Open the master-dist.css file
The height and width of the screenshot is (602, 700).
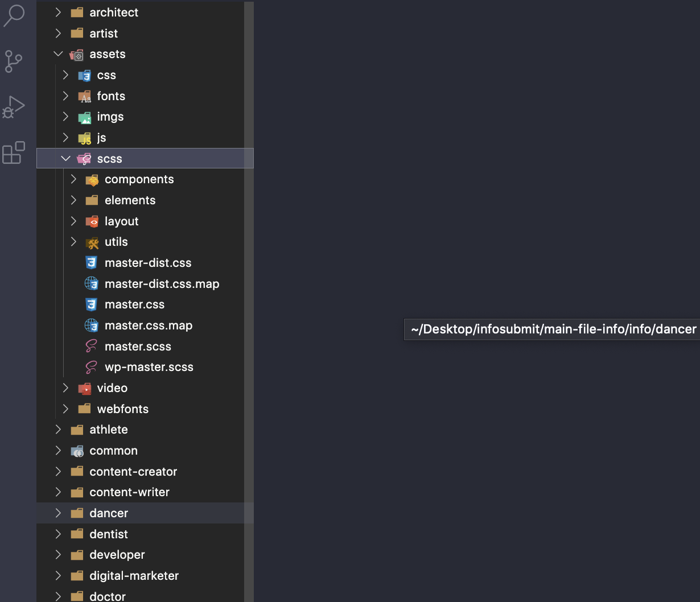pos(148,263)
